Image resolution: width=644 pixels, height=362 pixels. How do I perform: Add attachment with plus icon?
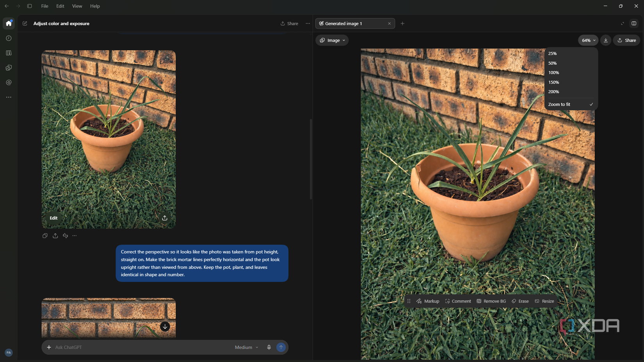[x=49, y=347]
